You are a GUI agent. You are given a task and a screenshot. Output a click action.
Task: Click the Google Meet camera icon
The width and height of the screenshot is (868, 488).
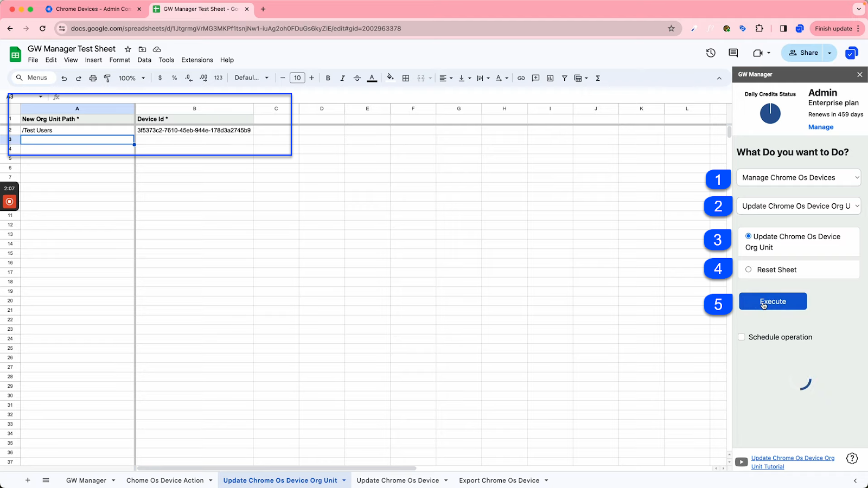click(758, 53)
